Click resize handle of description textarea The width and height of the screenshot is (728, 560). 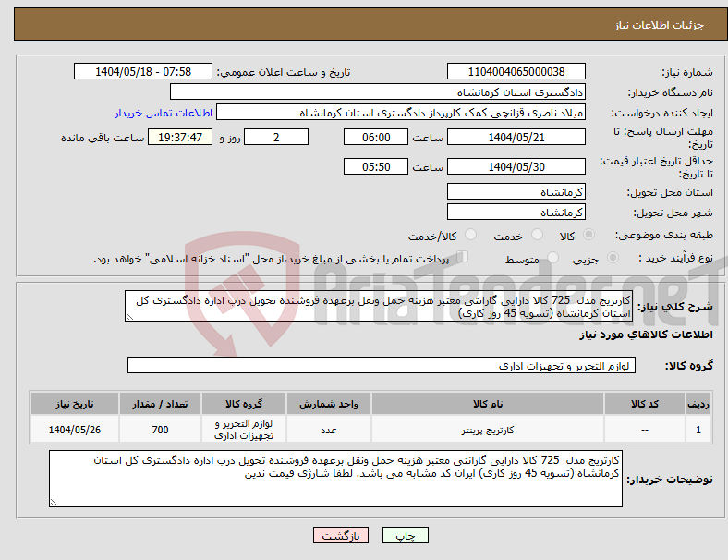coord(129,317)
